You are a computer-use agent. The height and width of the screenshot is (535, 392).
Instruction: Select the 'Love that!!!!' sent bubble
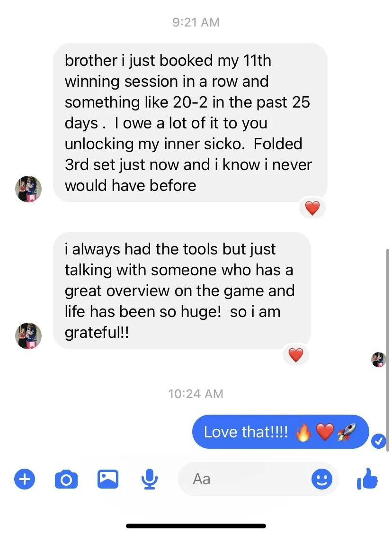pyautogui.click(x=281, y=432)
